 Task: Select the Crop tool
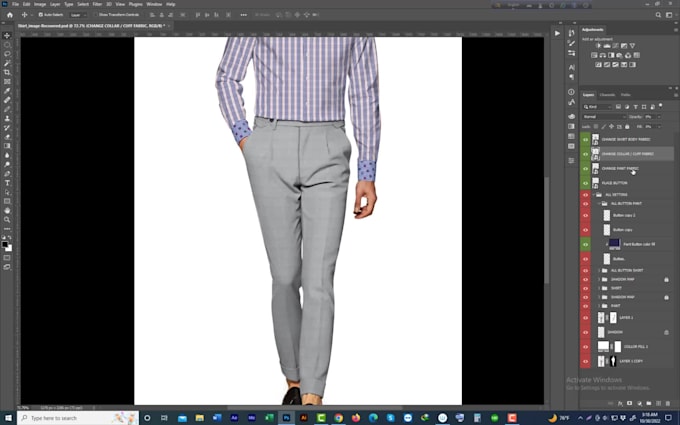[x=7, y=72]
